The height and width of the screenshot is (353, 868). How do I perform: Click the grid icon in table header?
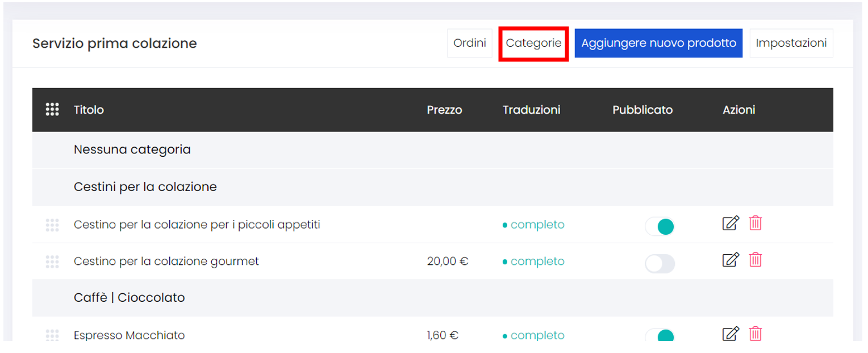[x=52, y=110]
